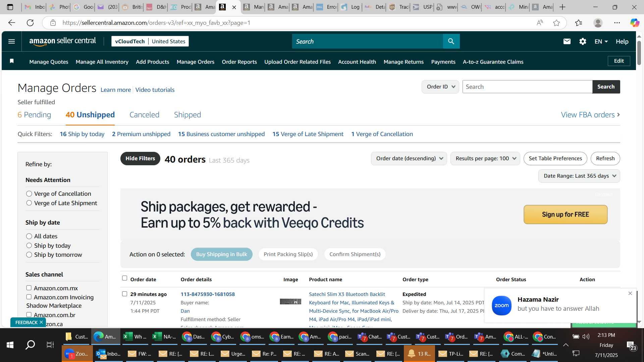644x362 pixels.
Task: Open browser profile avatar
Action: click(598, 23)
